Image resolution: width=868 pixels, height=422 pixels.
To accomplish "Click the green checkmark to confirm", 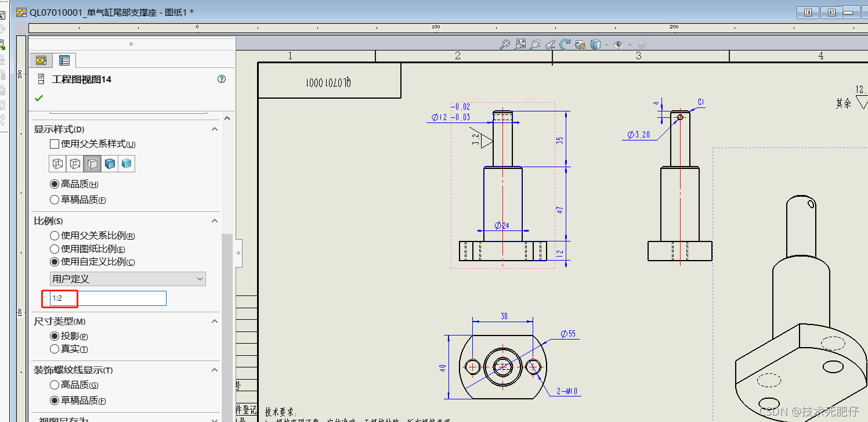I will pos(39,98).
